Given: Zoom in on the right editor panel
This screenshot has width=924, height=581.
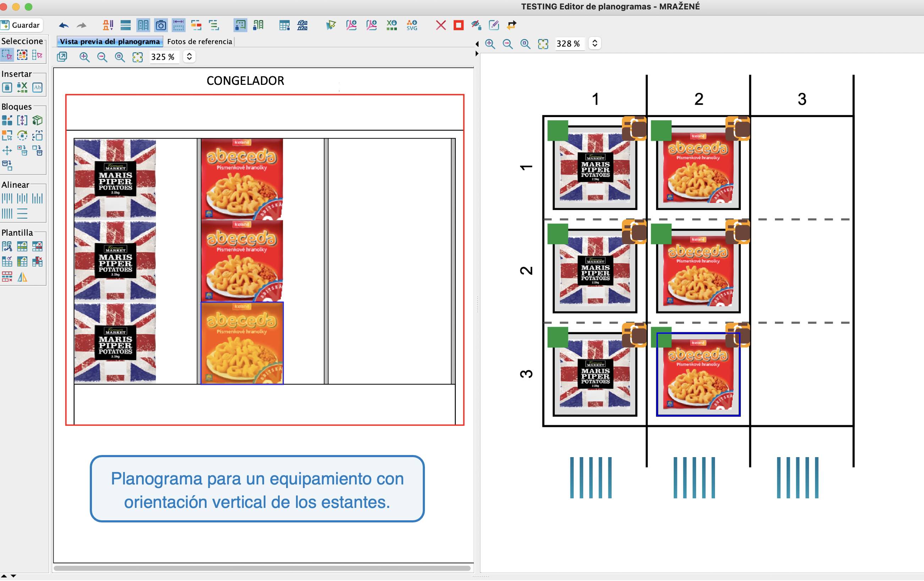Looking at the screenshot, I should pos(490,44).
